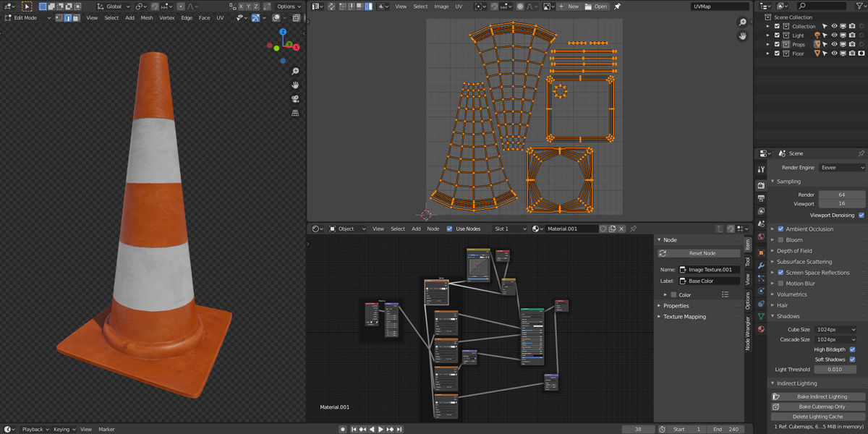Pin the node editor material icon

[x=633, y=229]
